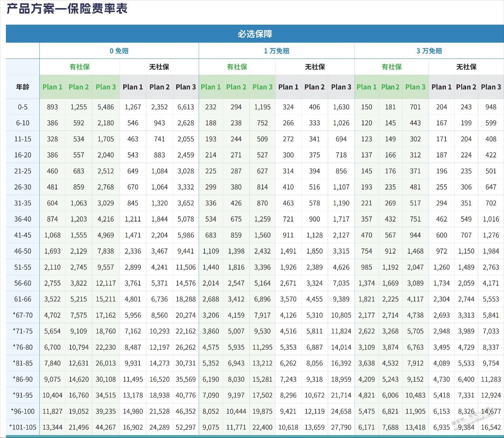
Task: Click the value 11,283 in the *86-90 row
Action: pos(491,379)
